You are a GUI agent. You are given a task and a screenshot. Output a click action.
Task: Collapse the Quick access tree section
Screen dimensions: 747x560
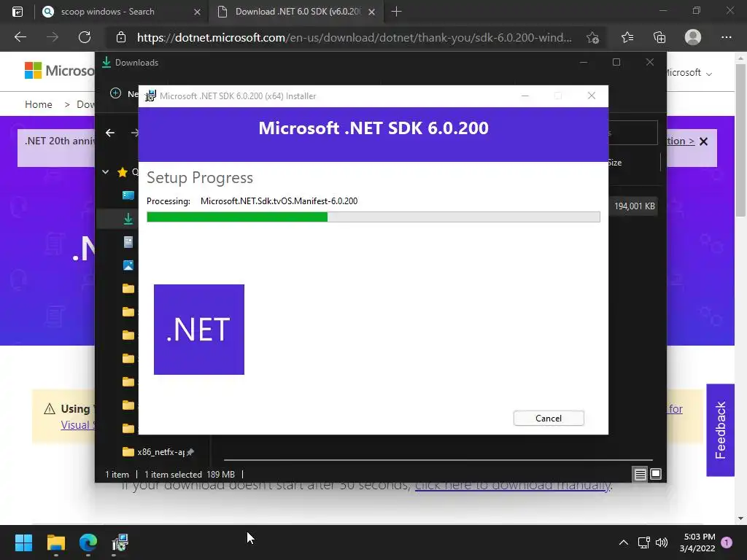(x=105, y=172)
